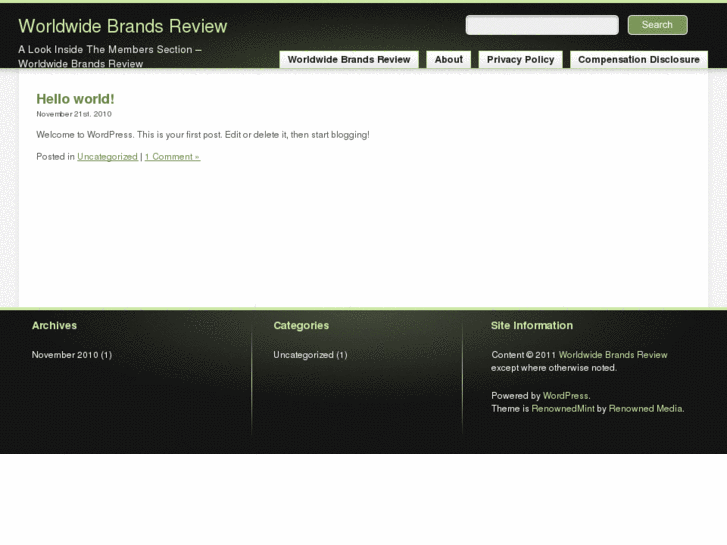Go to the Privacy Policy tab
727x545 pixels.
point(520,59)
